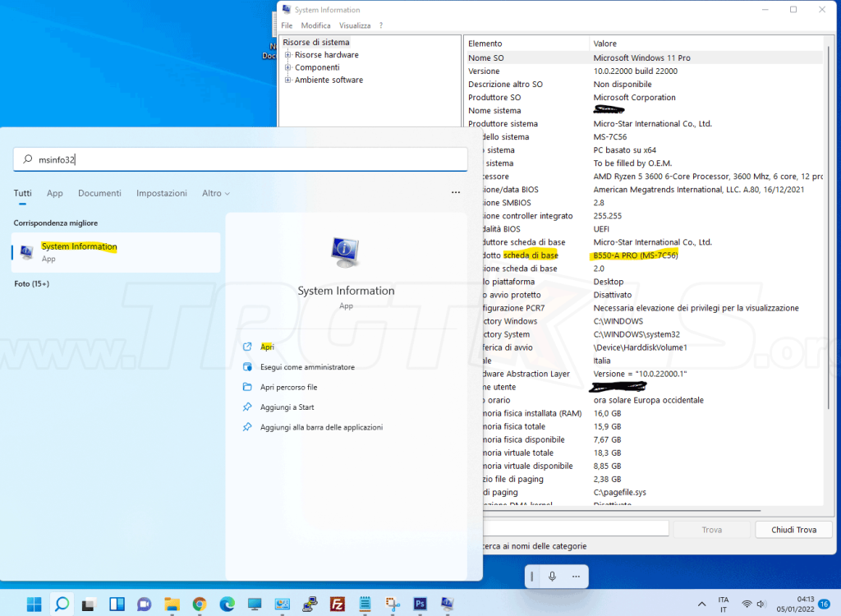Image resolution: width=841 pixels, height=616 pixels.
Task: Click the microphone icon in floating bar
Action: [553, 577]
